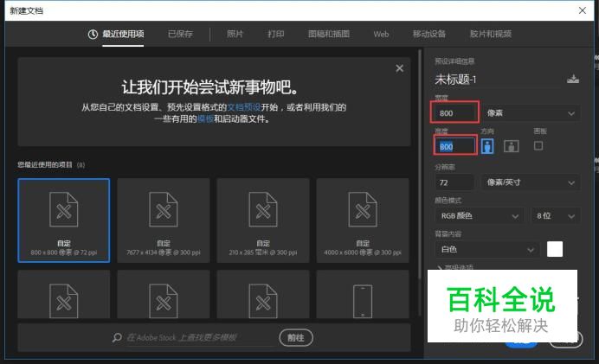Viewport: 599px width, 364px height.
Task: Open the Web presets tab
Action: pos(381,34)
